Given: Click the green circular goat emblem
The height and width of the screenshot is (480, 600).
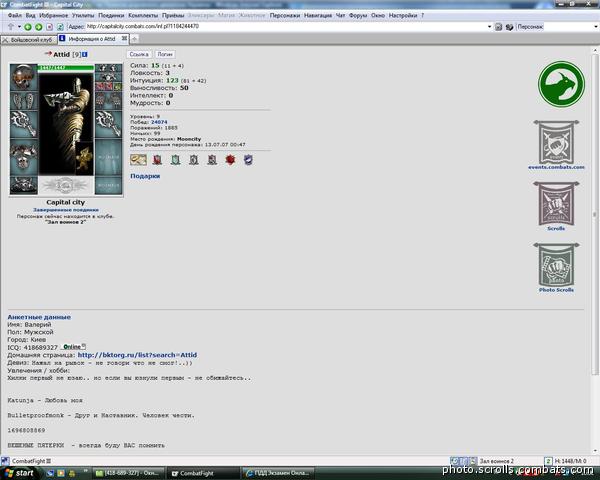Looking at the screenshot, I should [x=561, y=84].
